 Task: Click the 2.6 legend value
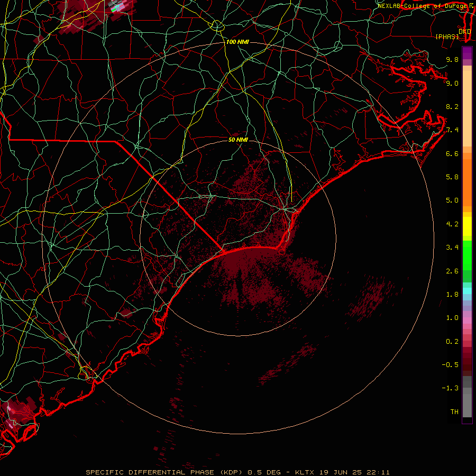click(x=452, y=271)
